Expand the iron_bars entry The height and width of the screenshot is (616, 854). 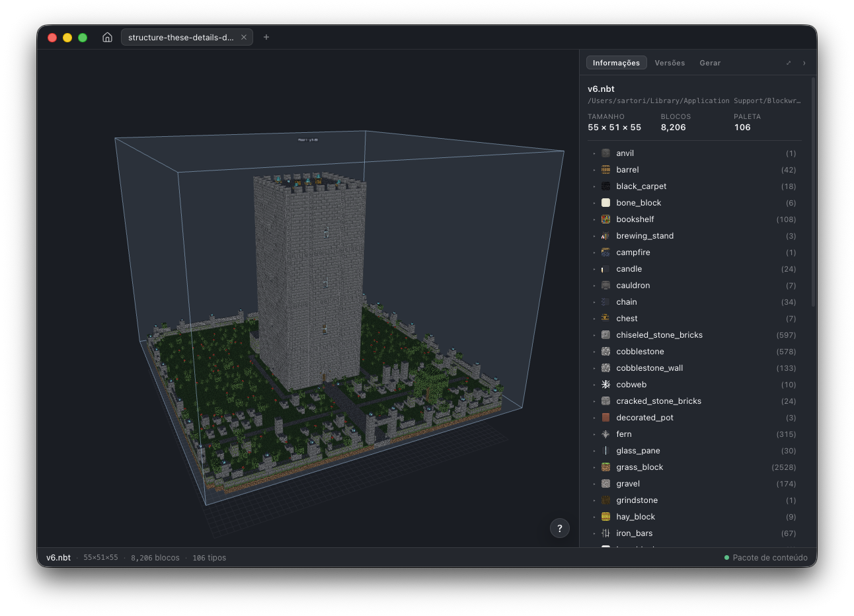coord(594,533)
